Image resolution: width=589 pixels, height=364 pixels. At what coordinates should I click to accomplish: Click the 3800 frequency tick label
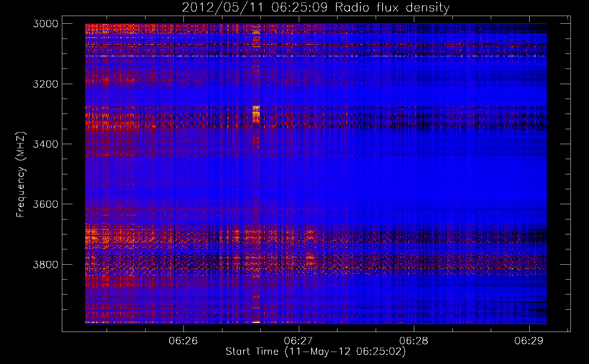coord(46,264)
